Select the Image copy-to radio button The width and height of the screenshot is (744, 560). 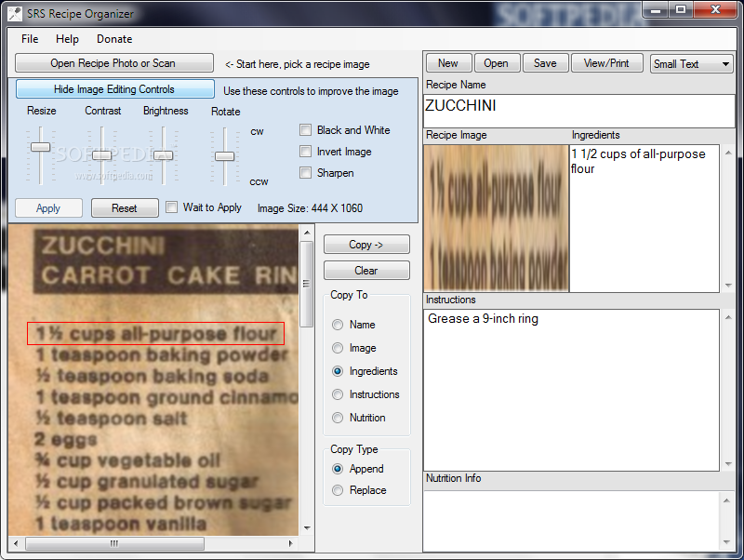pyautogui.click(x=338, y=348)
